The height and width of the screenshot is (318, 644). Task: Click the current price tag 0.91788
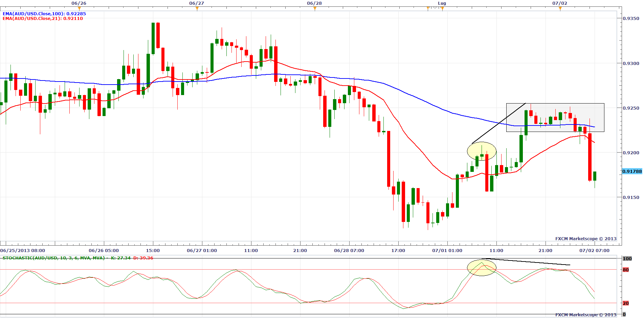[x=632, y=172]
